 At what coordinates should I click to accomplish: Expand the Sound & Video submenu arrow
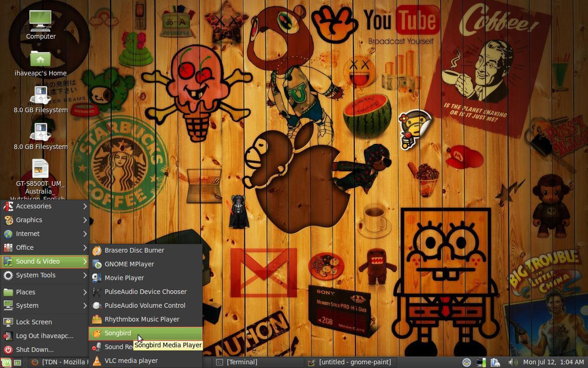click(85, 261)
